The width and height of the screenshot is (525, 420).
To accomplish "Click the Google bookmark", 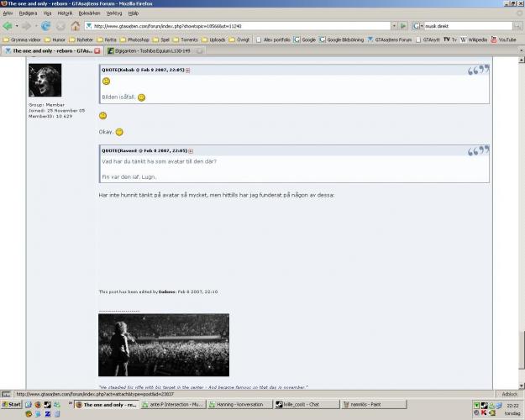I will (x=305, y=39).
